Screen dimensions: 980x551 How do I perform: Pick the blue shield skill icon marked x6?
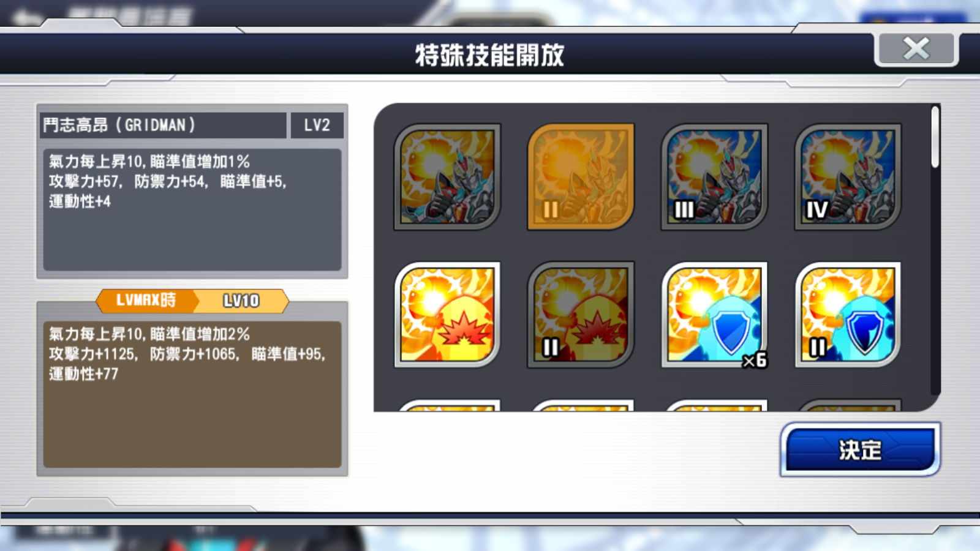point(714,315)
